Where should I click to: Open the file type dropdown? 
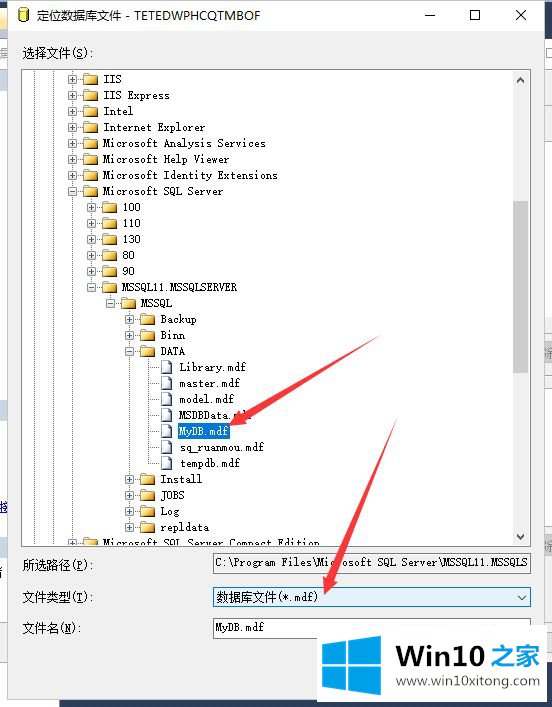coord(522,597)
